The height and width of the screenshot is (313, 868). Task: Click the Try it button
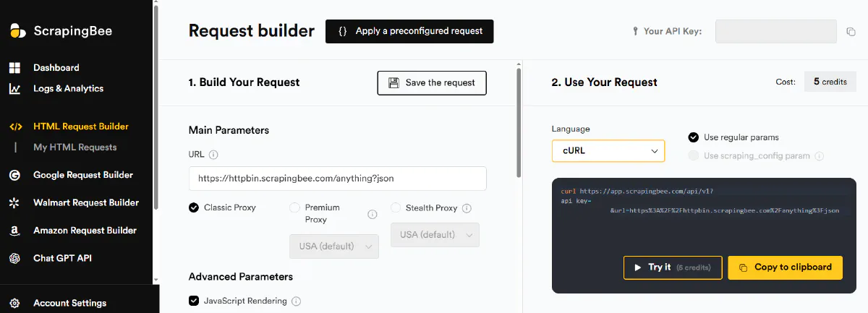point(672,267)
